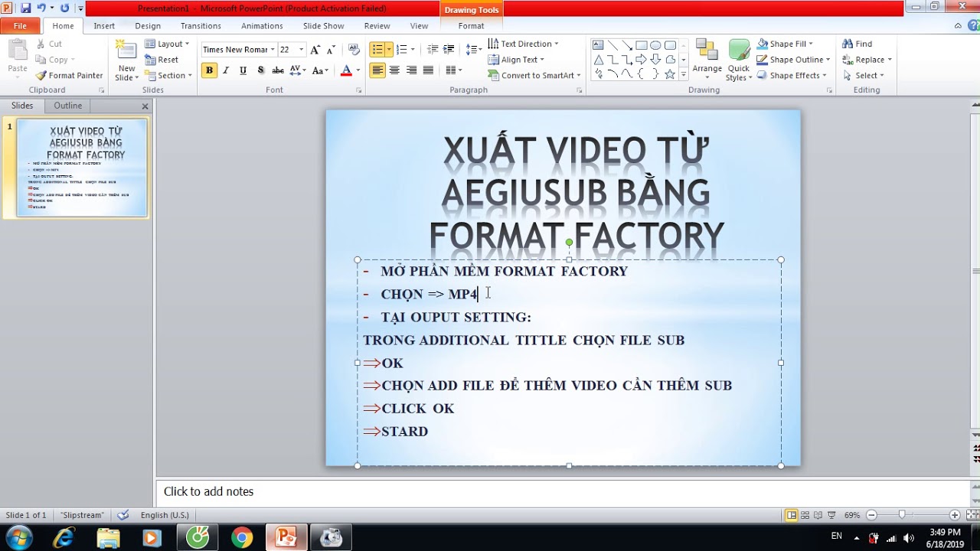Viewport: 980px width, 551px height.
Task: Switch to Slide Sorter view
Action: point(805,515)
